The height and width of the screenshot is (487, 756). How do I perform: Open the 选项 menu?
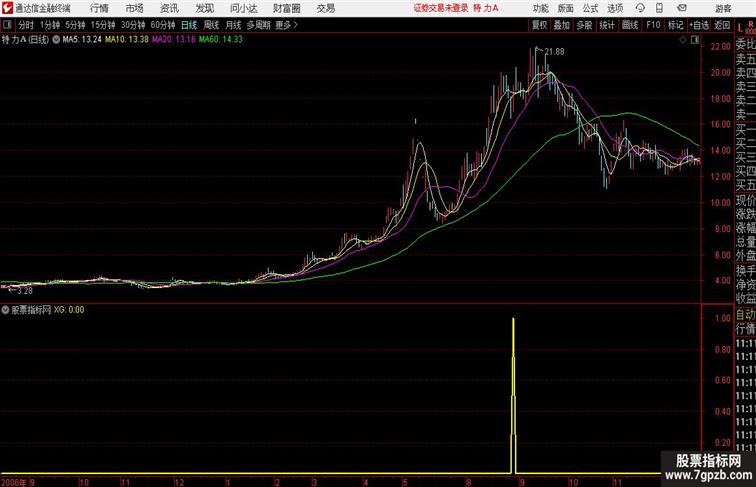tap(615, 8)
